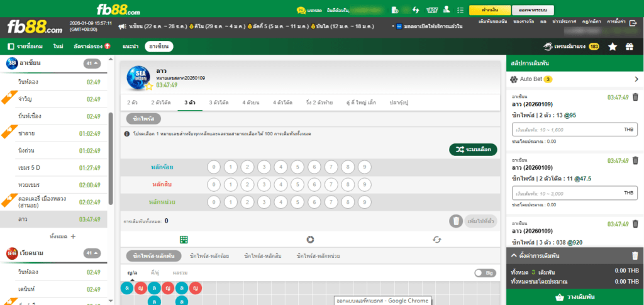Delete the 3 ตัว : 038 @920 bet slip
The height and width of the screenshot is (305, 644).
click(x=635, y=224)
